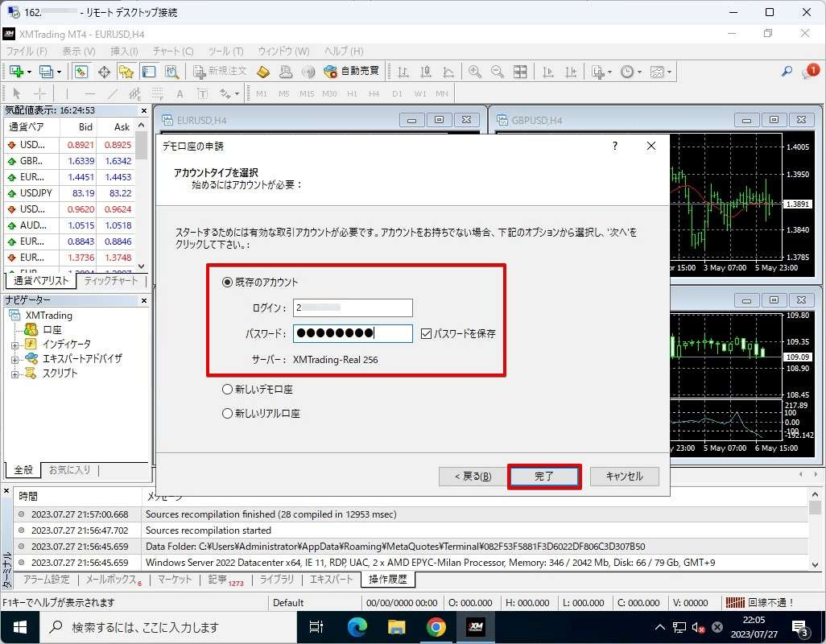
Task: Switch to the メールボックス terminal tab
Action: pyautogui.click(x=114, y=580)
